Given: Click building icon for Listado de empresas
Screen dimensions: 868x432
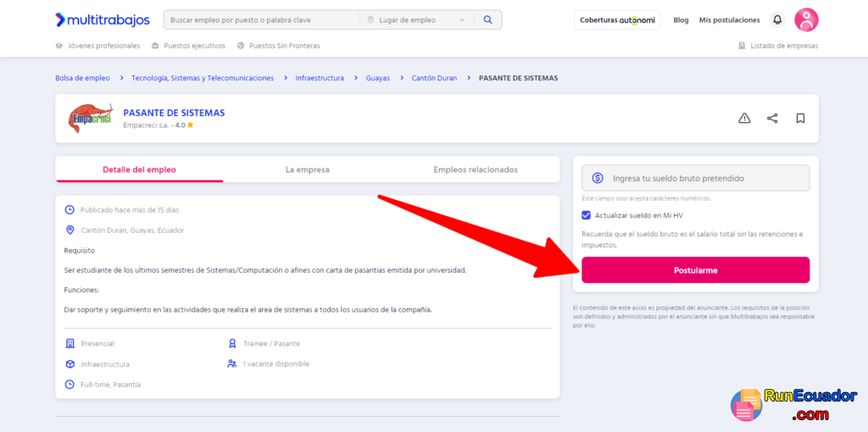Looking at the screenshot, I should tap(742, 46).
